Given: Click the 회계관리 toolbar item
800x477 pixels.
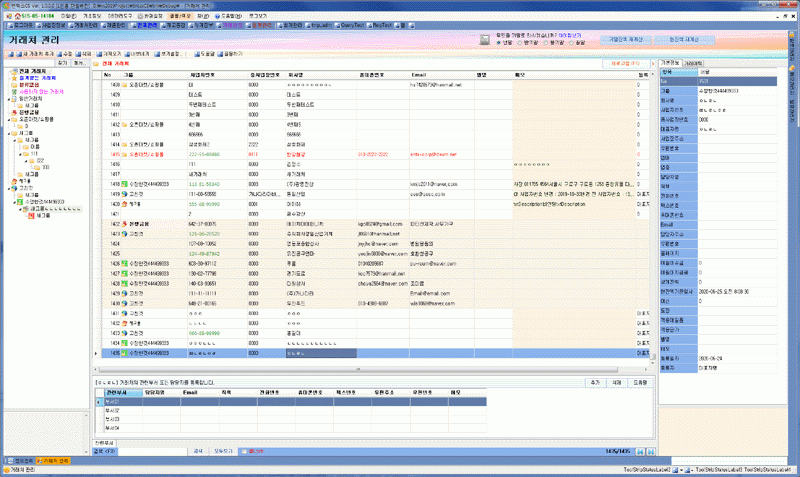Looking at the screenshot, I should point(290,25).
